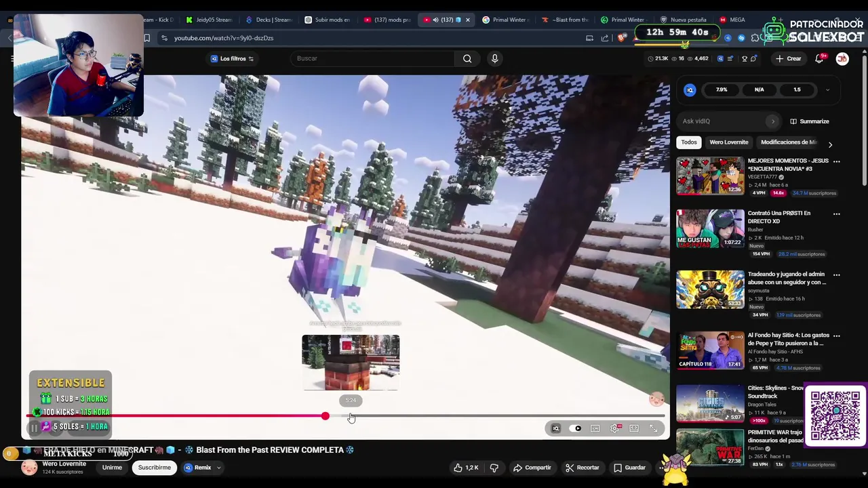Open Los filtros vidIQ dropdown
Image resolution: width=868 pixels, height=488 pixels.
point(232,58)
